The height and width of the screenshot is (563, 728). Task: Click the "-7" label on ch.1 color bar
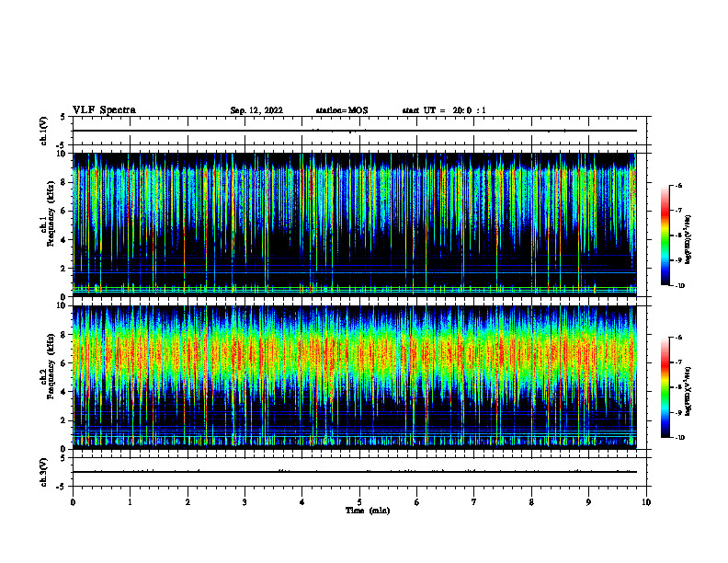678,211
